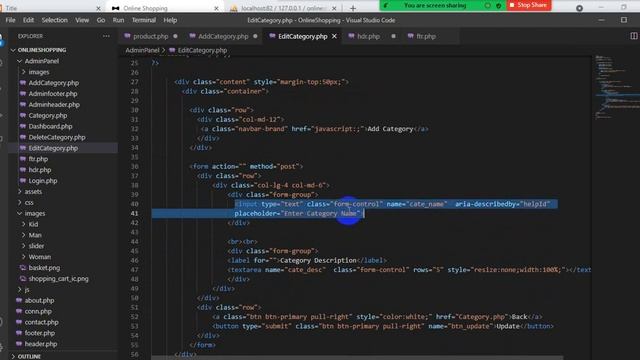Close the localhost browser tab
Screen dimensions: 640x360
point(334,8)
